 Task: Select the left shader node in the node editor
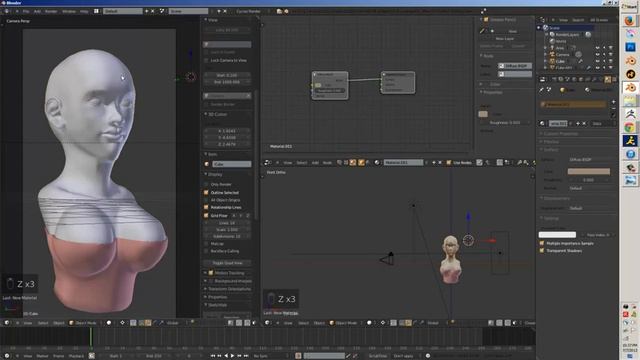[330, 86]
